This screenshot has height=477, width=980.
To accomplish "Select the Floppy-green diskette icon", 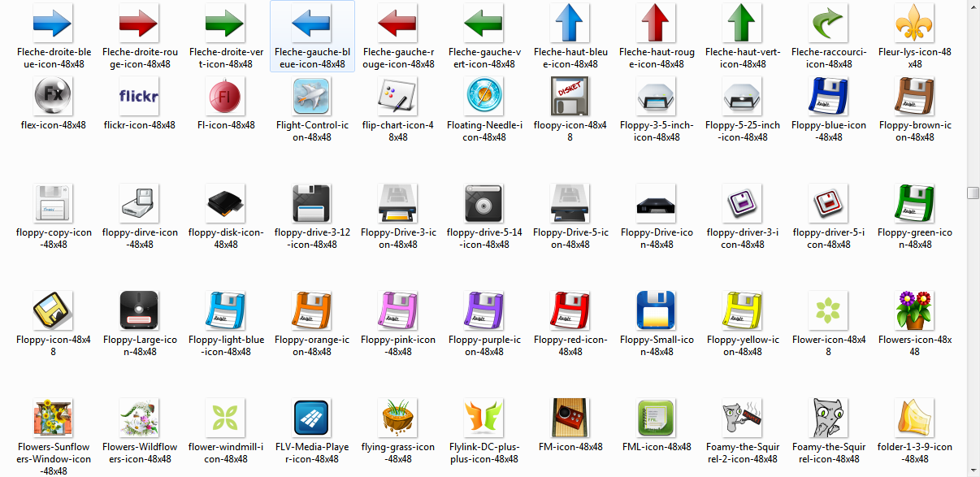I will 915,203.
